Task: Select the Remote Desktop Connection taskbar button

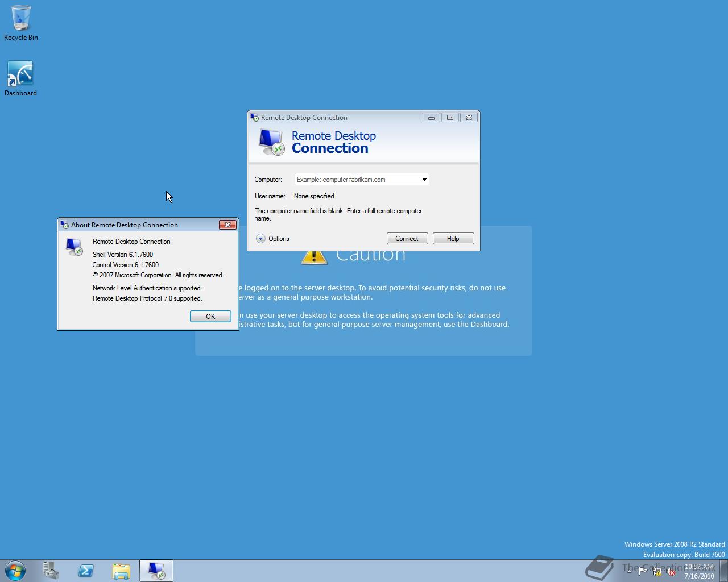Action: pos(156,571)
